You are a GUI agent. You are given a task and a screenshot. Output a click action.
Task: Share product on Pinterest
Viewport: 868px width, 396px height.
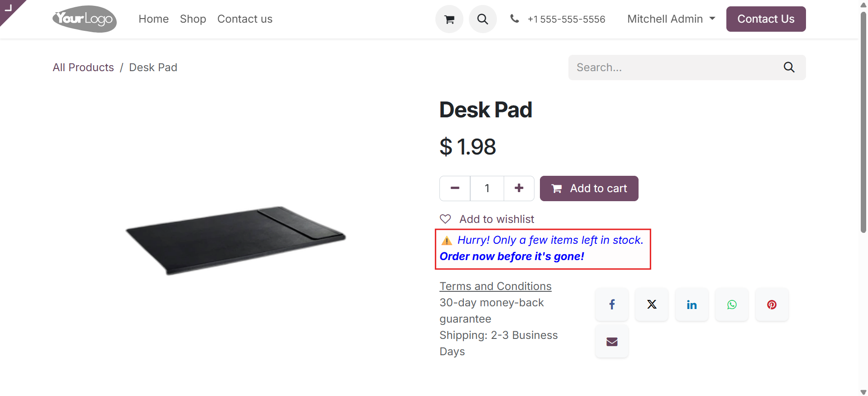point(772,304)
